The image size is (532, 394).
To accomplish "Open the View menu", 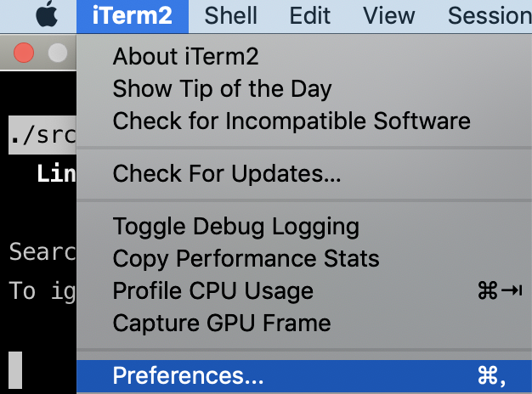I will pyautogui.click(x=389, y=16).
